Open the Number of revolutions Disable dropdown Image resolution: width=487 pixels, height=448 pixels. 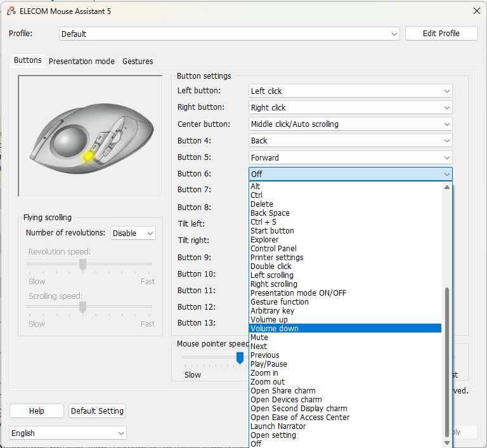click(133, 233)
